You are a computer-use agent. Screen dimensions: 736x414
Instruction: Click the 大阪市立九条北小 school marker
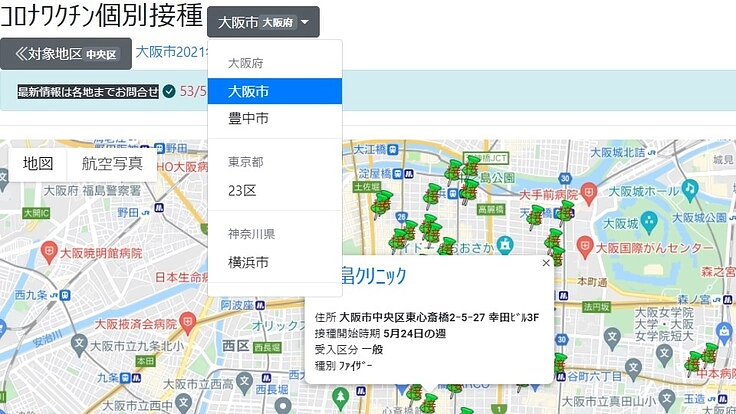(79, 345)
